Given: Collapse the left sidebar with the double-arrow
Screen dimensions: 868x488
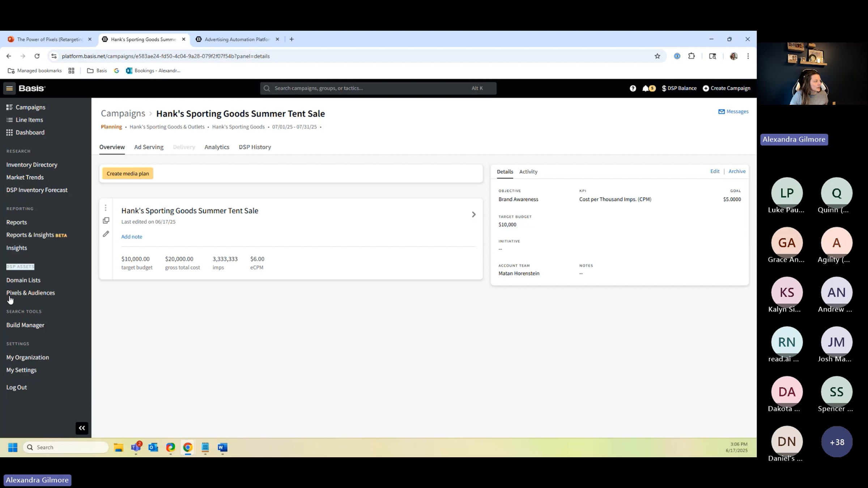Looking at the screenshot, I should pyautogui.click(x=81, y=428).
